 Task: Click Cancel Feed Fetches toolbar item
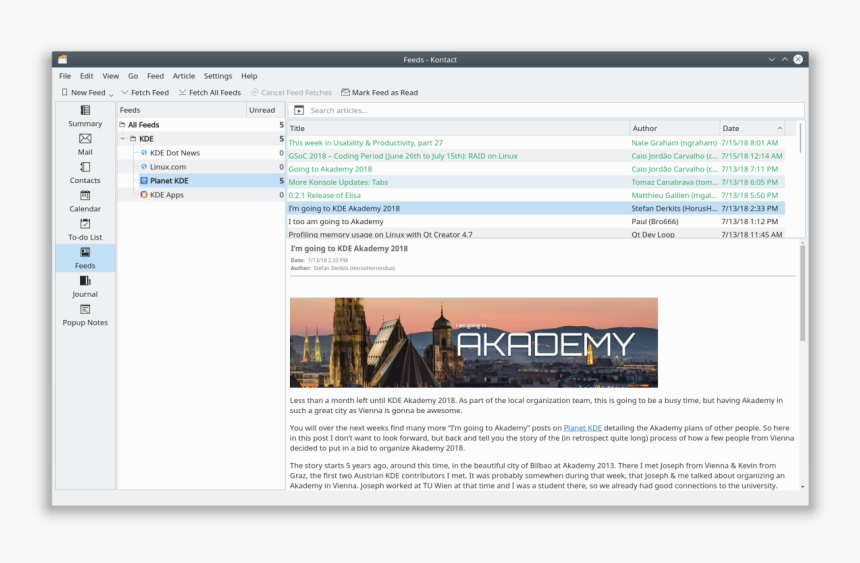coord(291,93)
